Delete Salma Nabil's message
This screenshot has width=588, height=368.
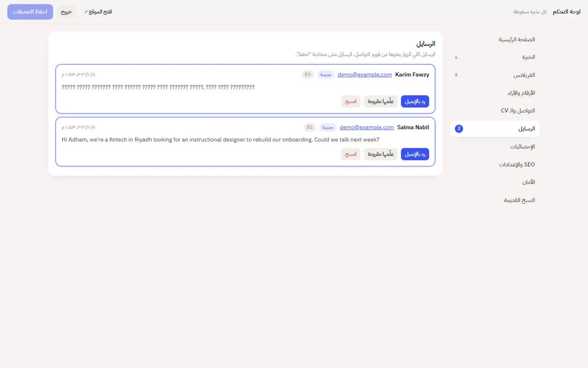tap(351, 154)
